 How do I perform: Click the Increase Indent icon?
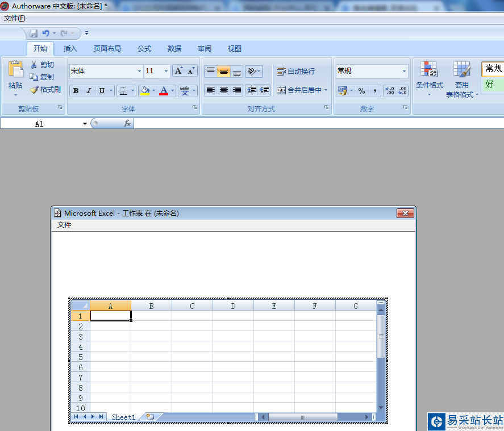264,90
